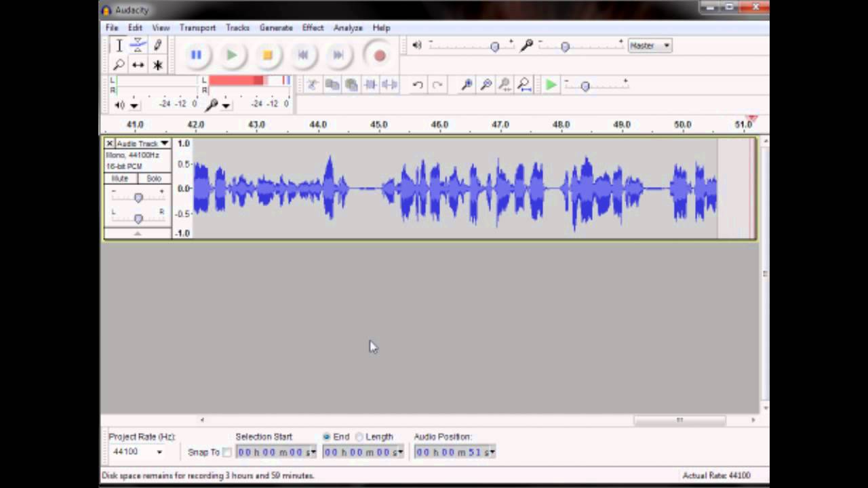The width and height of the screenshot is (868, 488).
Task: Open the View menu
Action: 161,28
